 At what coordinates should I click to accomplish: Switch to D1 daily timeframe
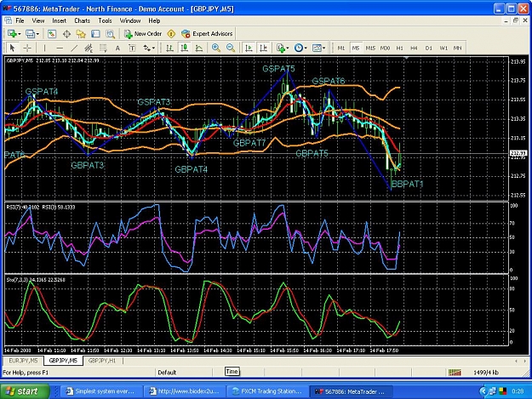429,48
